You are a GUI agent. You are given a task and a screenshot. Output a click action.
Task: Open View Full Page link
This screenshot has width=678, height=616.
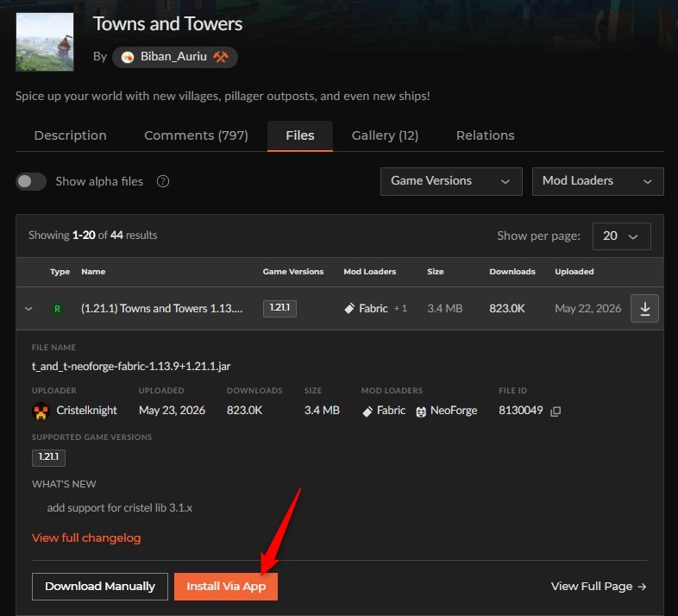click(x=599, y=587)
